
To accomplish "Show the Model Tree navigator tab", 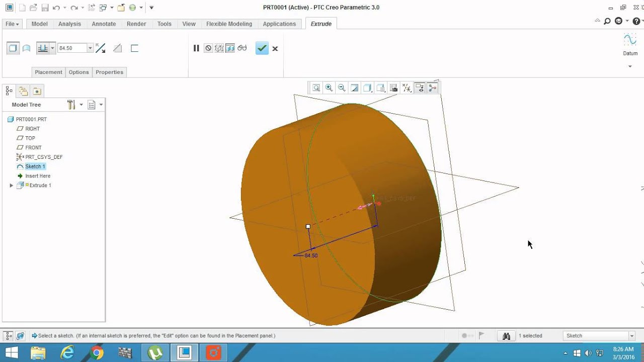I will click(x=9, y=91).
